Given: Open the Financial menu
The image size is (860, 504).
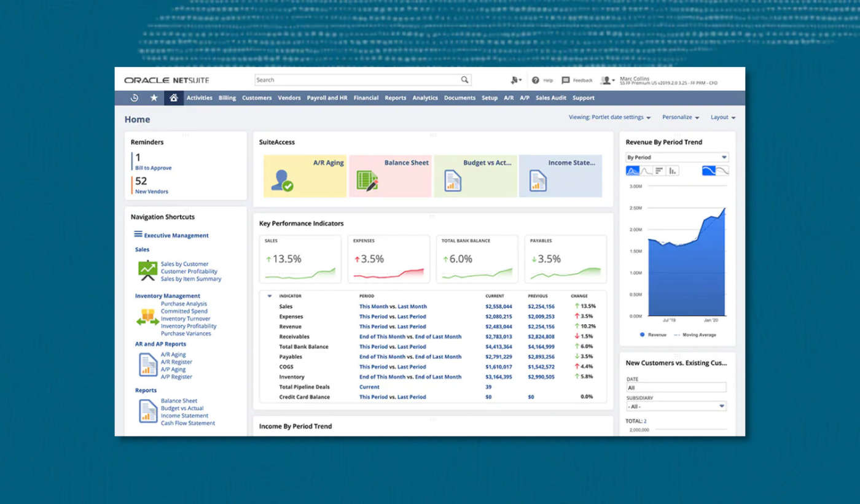Looking at the screenshot, I should (x=365, y=98).
